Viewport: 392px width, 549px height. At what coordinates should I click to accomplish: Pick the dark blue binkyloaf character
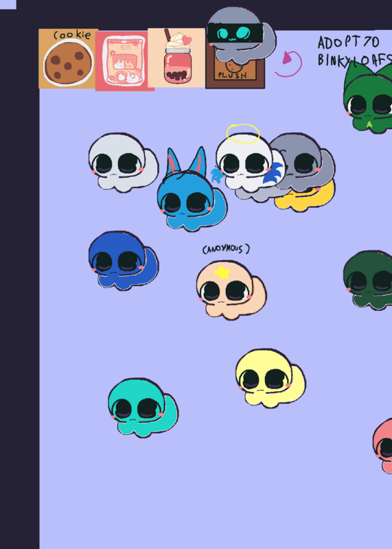click(123, 261)
